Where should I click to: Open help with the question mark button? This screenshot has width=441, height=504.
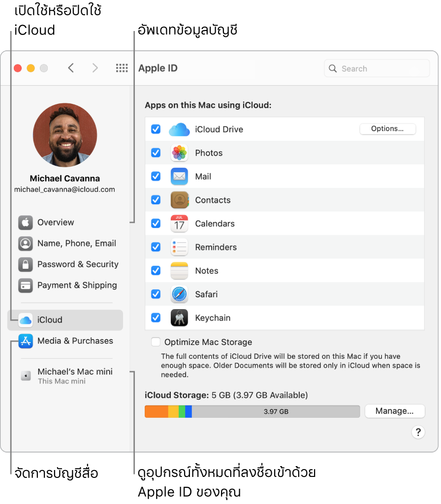[x=418, y=432]
